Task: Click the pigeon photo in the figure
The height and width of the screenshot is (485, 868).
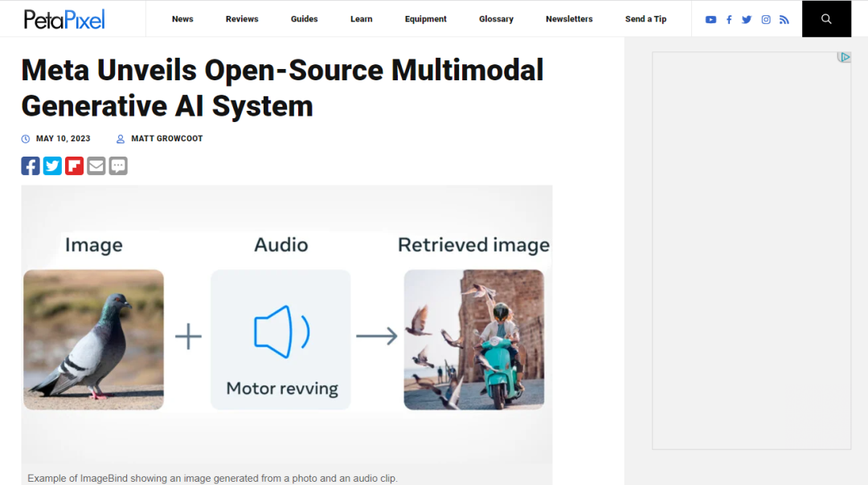Action: (x=93, y=340)
